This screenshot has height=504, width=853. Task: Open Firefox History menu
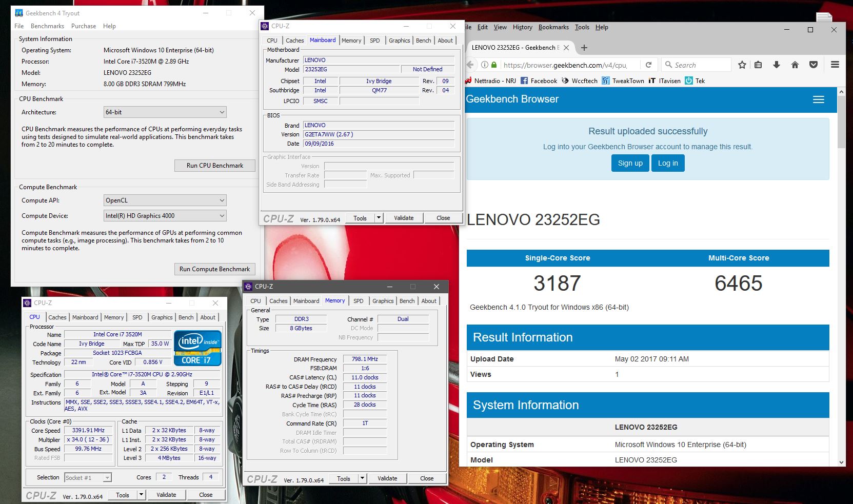[x=522, y=27]
